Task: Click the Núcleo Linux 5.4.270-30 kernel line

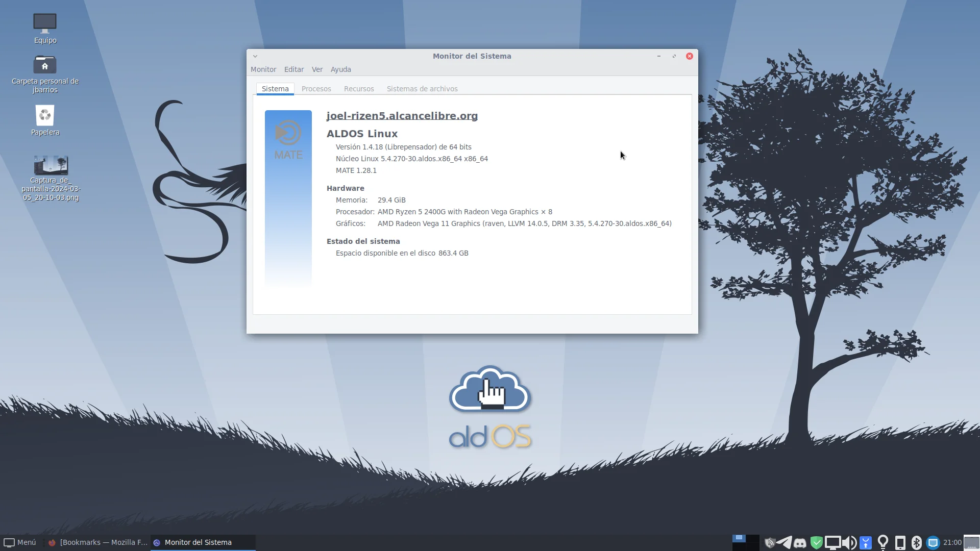Action: pos(411,159)
